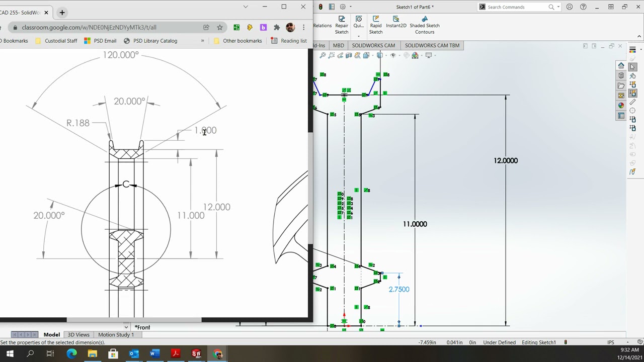Open the Motion Study 1 tab
Viewport: 644px width, 362px height.
[x=116, y=335]
